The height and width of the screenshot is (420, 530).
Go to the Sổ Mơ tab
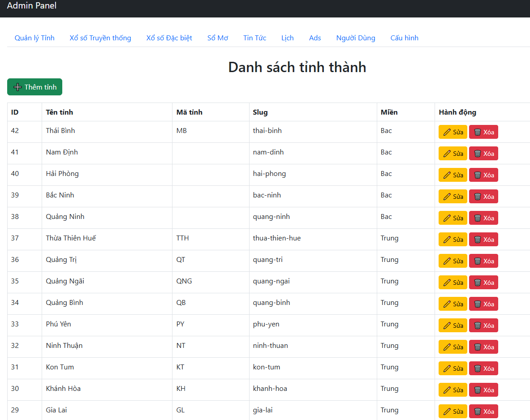(218, 38)
